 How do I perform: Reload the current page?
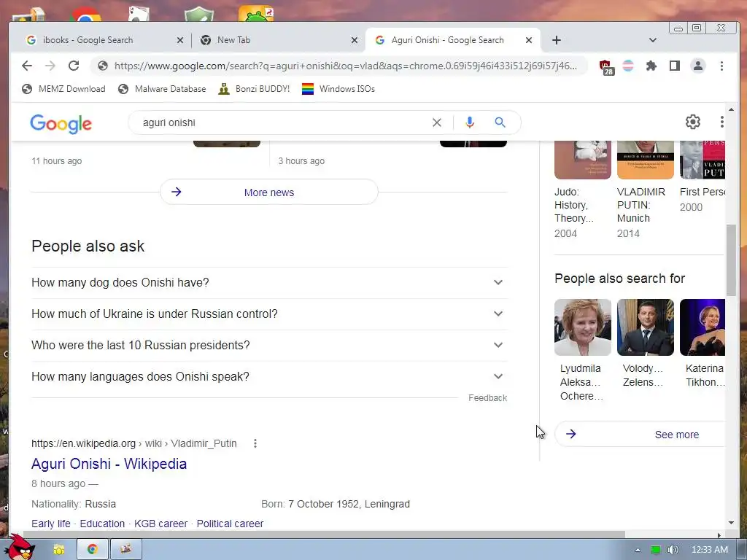[74, 66]
